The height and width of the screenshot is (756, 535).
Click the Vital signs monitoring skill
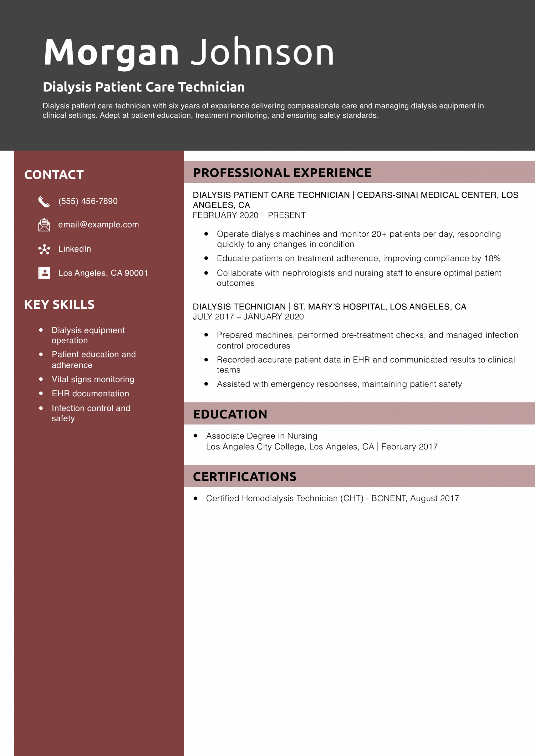coord(93,379)
